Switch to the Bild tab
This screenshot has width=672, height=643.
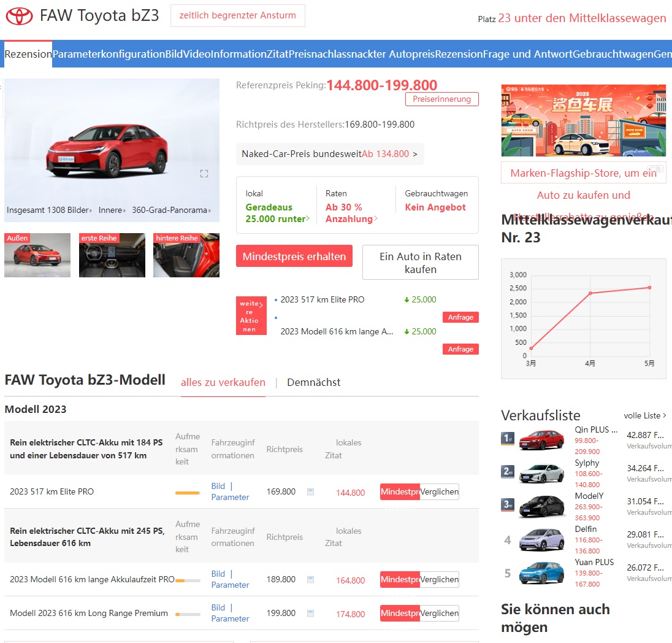point(174,54)
